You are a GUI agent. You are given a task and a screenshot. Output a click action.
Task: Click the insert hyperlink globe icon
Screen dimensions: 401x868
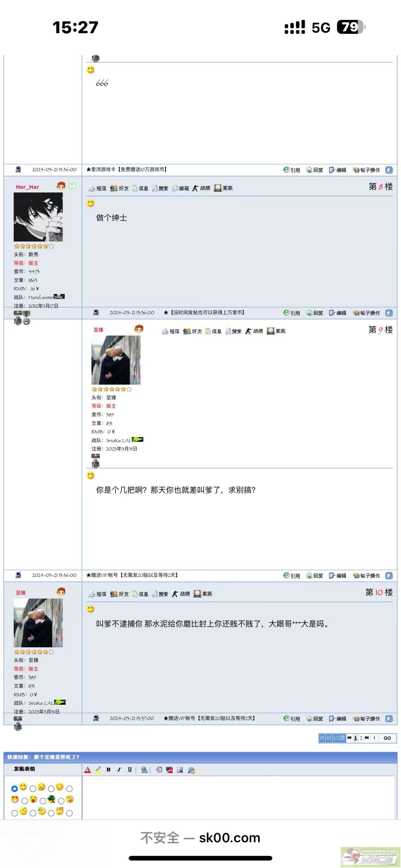pos(144,770)
